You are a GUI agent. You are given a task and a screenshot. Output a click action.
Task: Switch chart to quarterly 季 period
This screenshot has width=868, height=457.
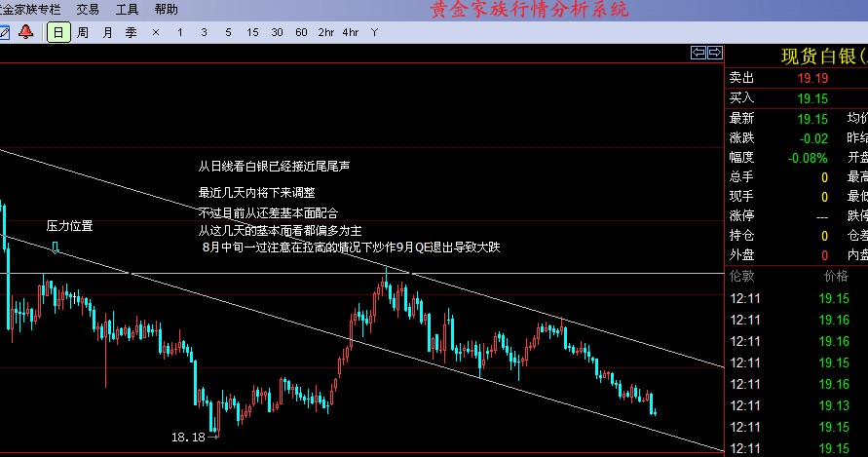pos(132,33)
